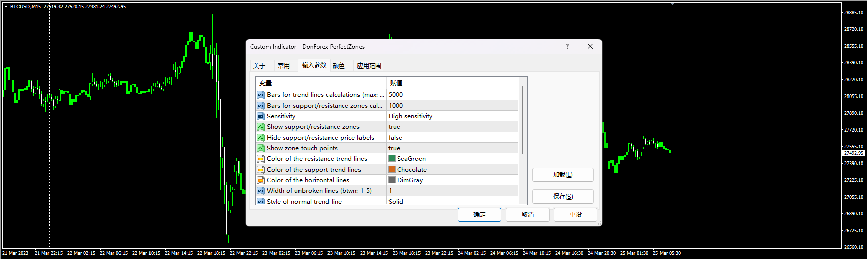Click the 重设 button
The width and height of the screenshot is (868, 260).
point(576,215)
